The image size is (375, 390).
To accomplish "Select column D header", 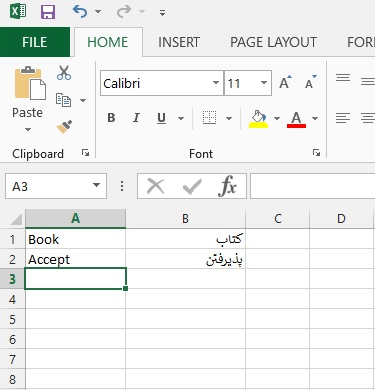I will coord(341,219).
